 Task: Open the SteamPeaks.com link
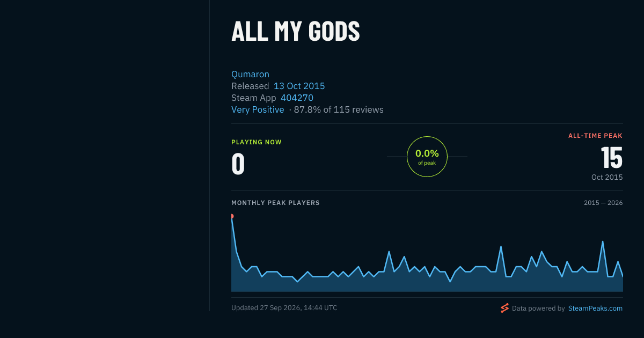595,308
